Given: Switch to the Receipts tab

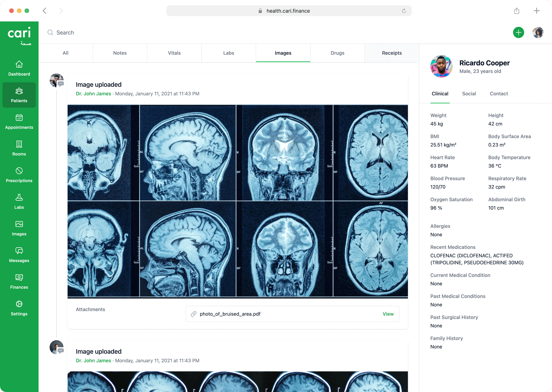Looking at the screenshot, I should click(x=392, y=53).
